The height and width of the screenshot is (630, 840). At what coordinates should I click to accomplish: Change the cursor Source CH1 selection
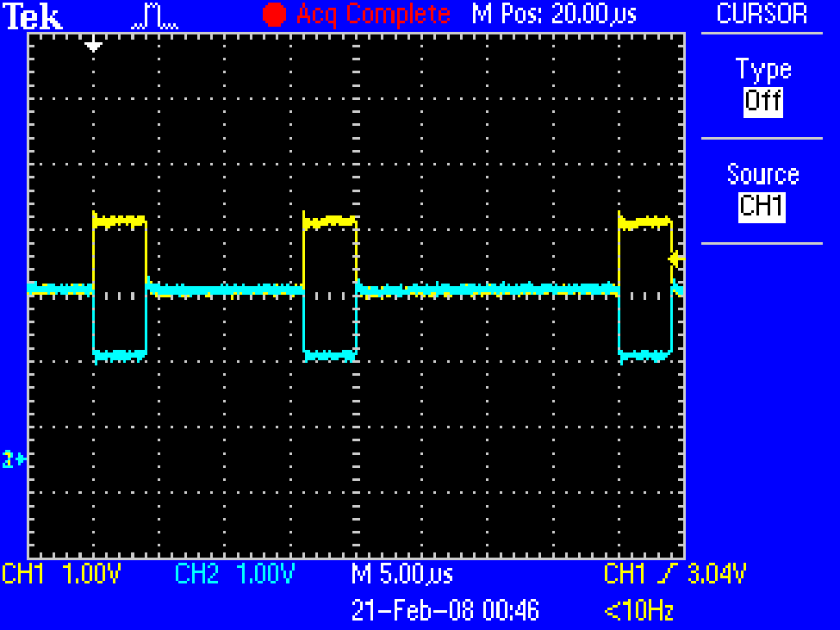click(762, 207)
